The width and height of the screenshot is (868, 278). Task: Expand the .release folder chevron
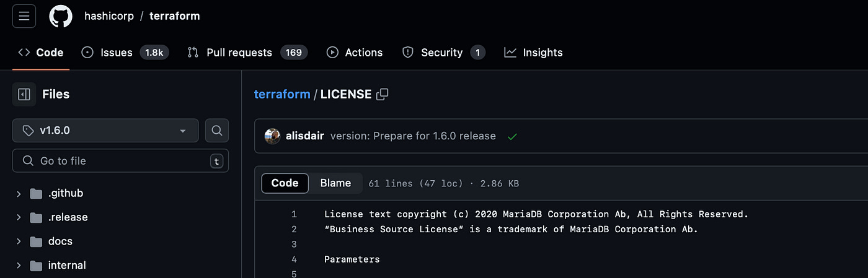coord(19,217)
